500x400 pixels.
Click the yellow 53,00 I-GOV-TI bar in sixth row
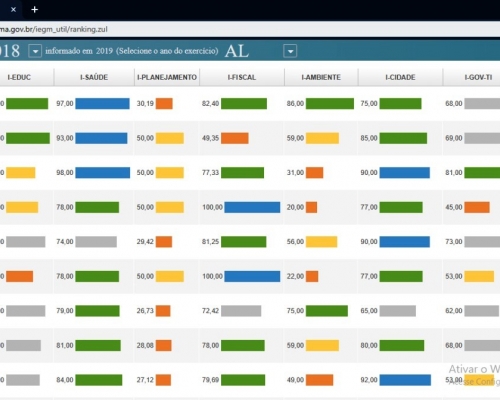[x=479, y=276]
